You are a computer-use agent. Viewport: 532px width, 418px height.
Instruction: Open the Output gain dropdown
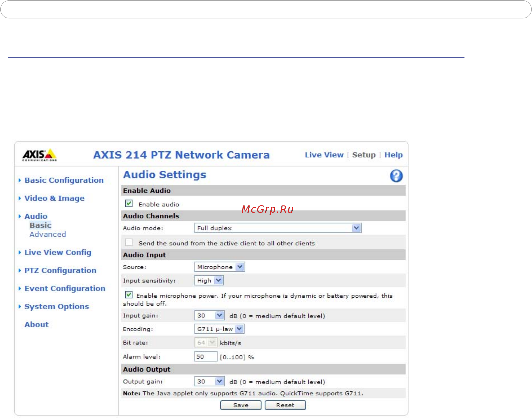click(x=209, y=381)
